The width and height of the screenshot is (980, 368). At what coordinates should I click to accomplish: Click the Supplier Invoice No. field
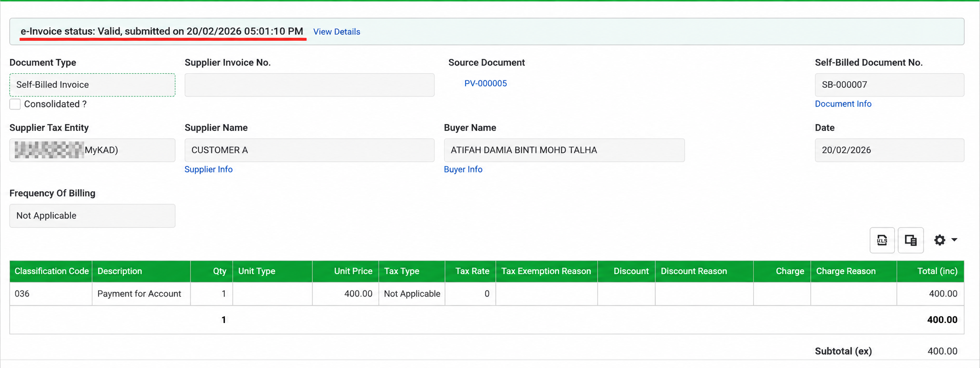(x=310, y=85)
